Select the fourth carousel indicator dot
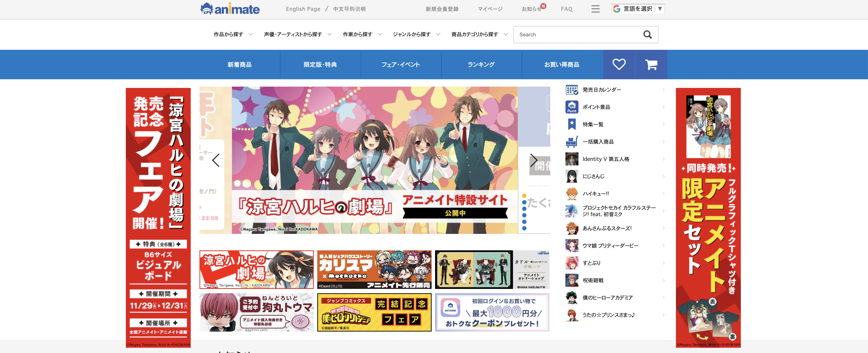This screenshot has height=353, width=868. tap(524, 215)
